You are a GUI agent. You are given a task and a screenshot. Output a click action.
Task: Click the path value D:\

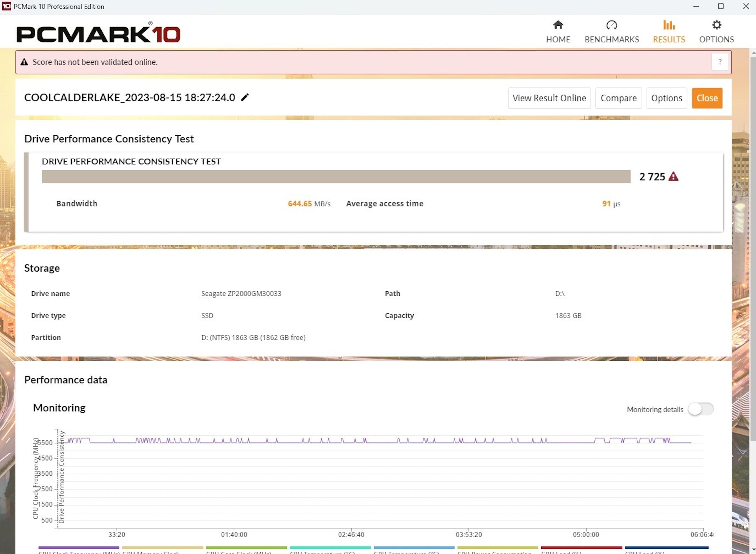[560, 293]
